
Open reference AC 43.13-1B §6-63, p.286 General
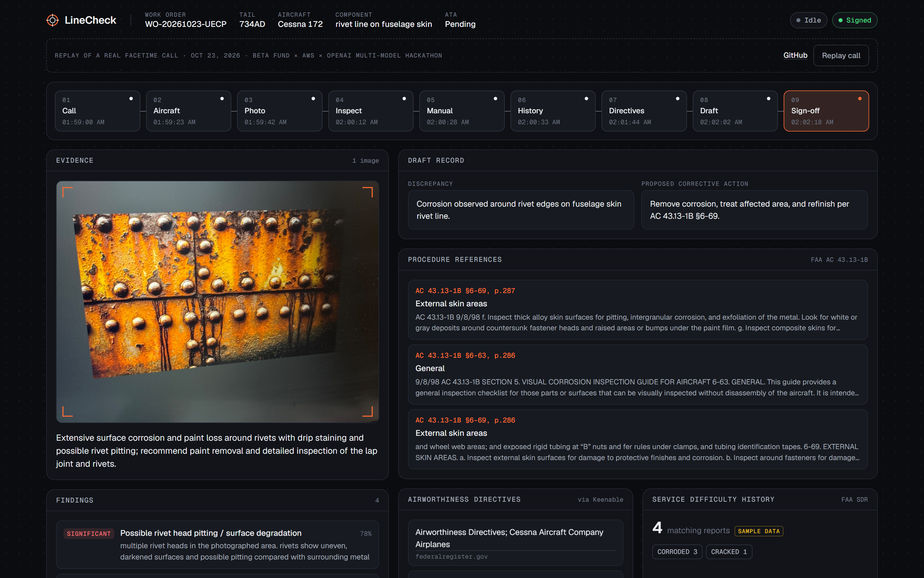click(x=638, y=374)
